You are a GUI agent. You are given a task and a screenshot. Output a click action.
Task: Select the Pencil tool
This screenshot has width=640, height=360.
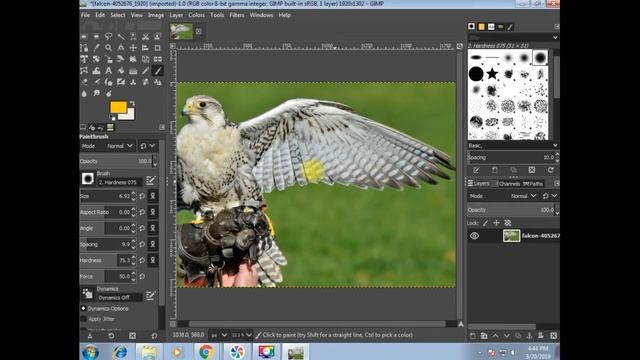pyautogui.click(x=145, y=71)
